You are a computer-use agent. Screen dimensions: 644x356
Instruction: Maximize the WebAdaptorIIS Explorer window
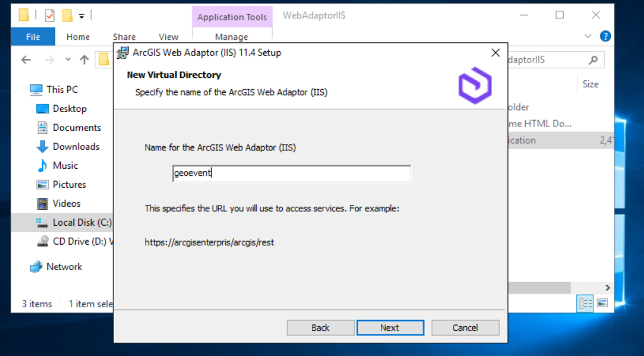pos(559,15)
